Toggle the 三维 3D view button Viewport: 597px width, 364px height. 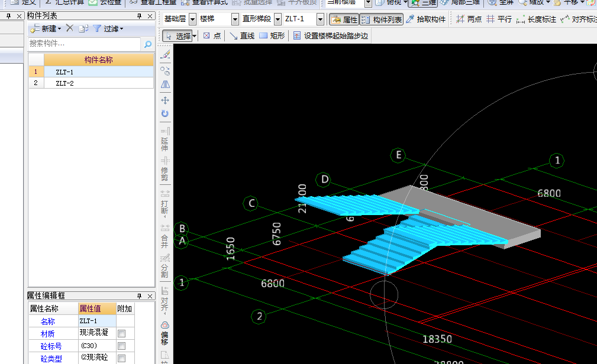coord(423,3)
